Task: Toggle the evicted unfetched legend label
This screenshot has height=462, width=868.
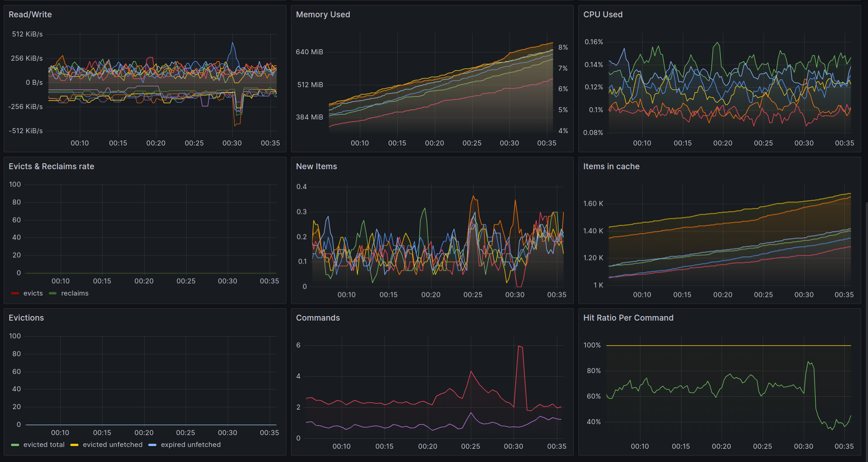Action: tap(113, 445)
